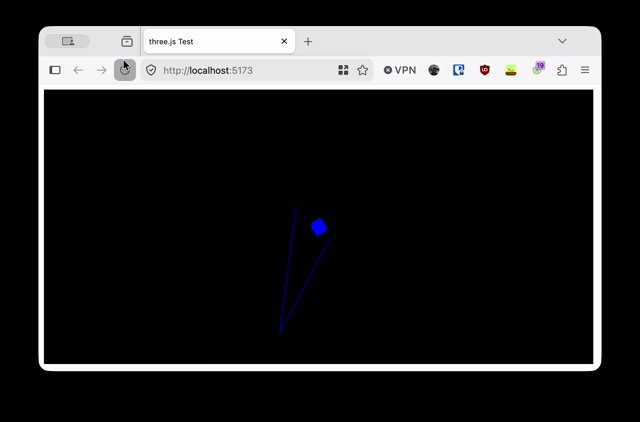The image size is (640, 422).
Task: Go back to previous page
Action: click(78, 70)
